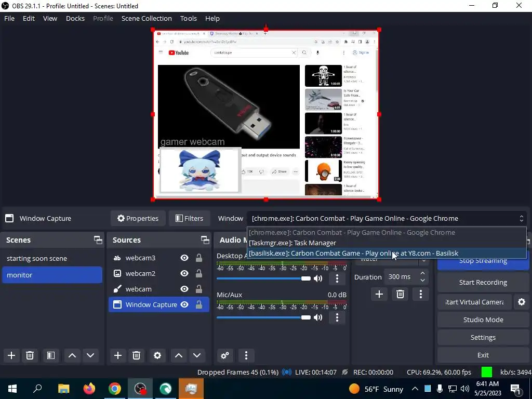Move scene up with arrow in Scenes panel

click(x=72, y=355)
